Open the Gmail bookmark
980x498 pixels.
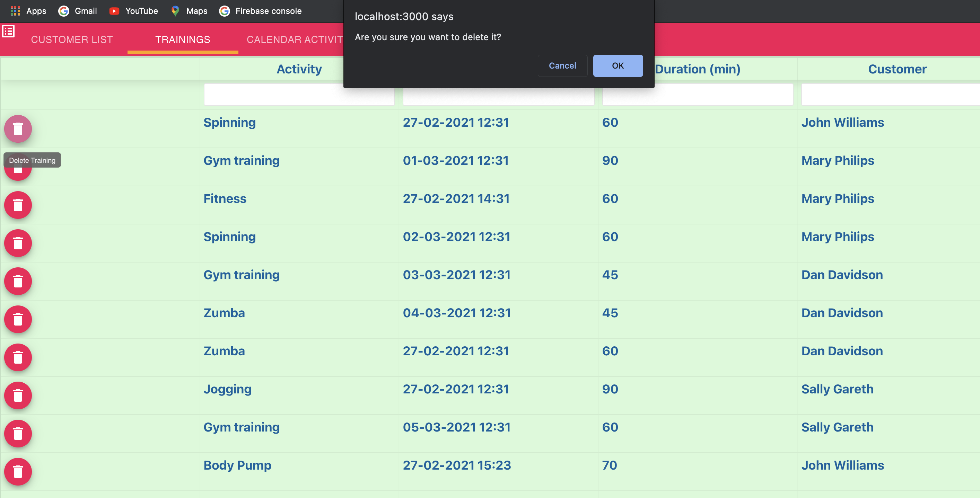pos(78,11)
